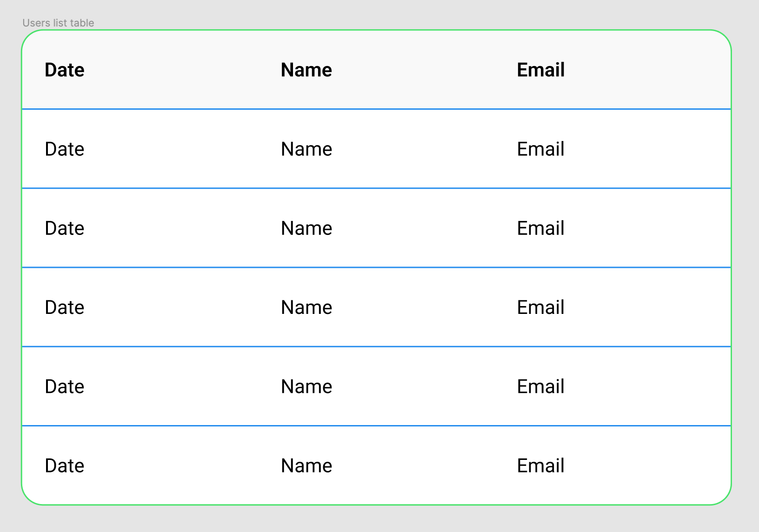This screenshot has height=532, width=759.
Task: Click the Name cell in the fourth row
Action: coord(306,386)
